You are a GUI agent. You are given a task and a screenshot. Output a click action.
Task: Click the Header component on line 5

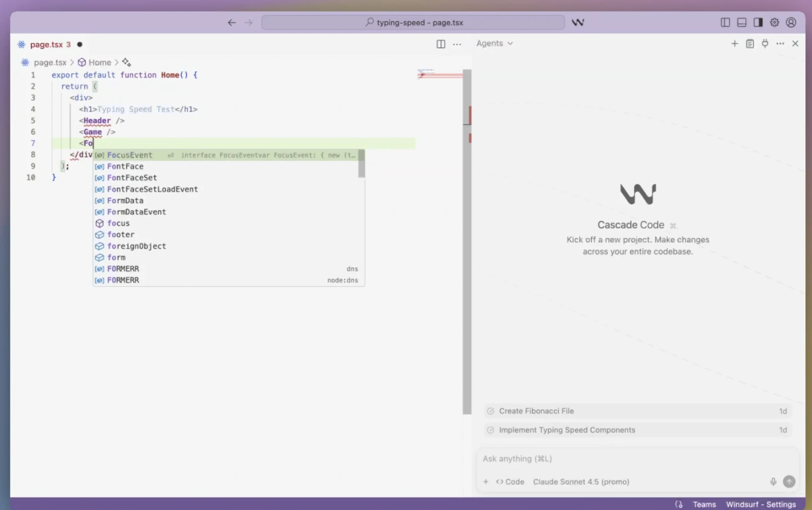click(x=97, y=121)
